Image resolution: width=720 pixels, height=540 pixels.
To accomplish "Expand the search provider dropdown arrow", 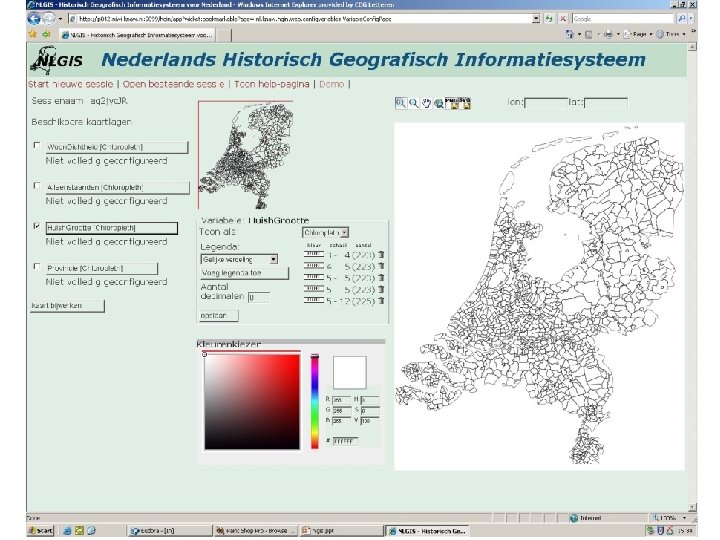I will [691, 19].
